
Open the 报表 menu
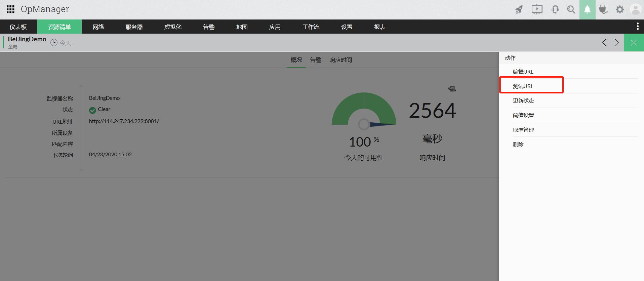point(379,27)
